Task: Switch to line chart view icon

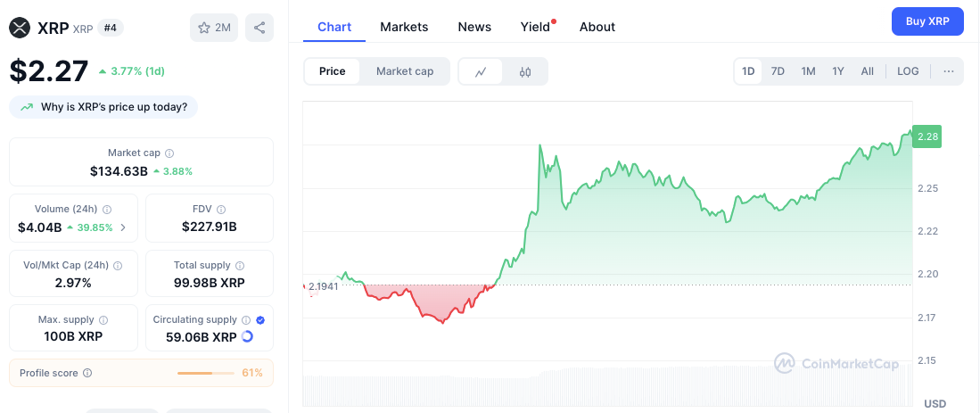Action: tap(481, 71)
